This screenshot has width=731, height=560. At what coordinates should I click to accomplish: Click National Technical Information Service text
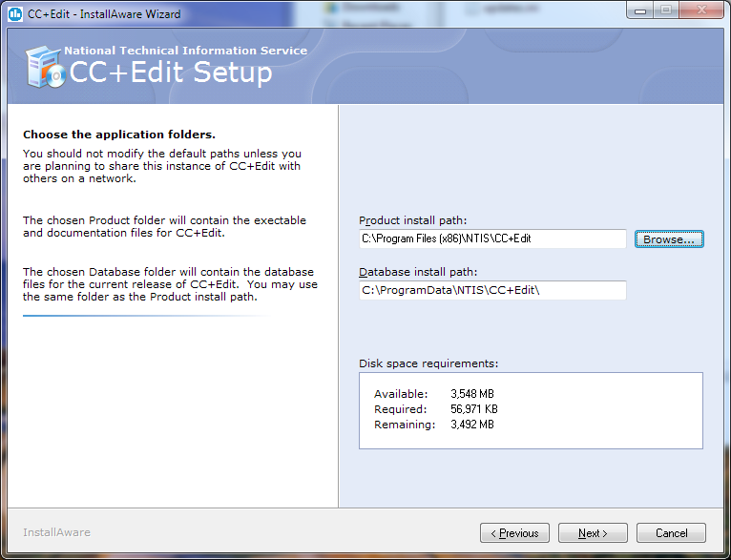[185, 51]
